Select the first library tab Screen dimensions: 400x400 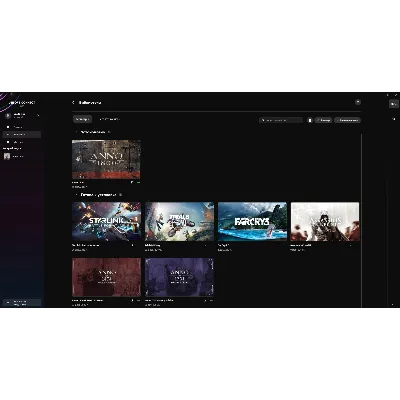click(82, 119)
